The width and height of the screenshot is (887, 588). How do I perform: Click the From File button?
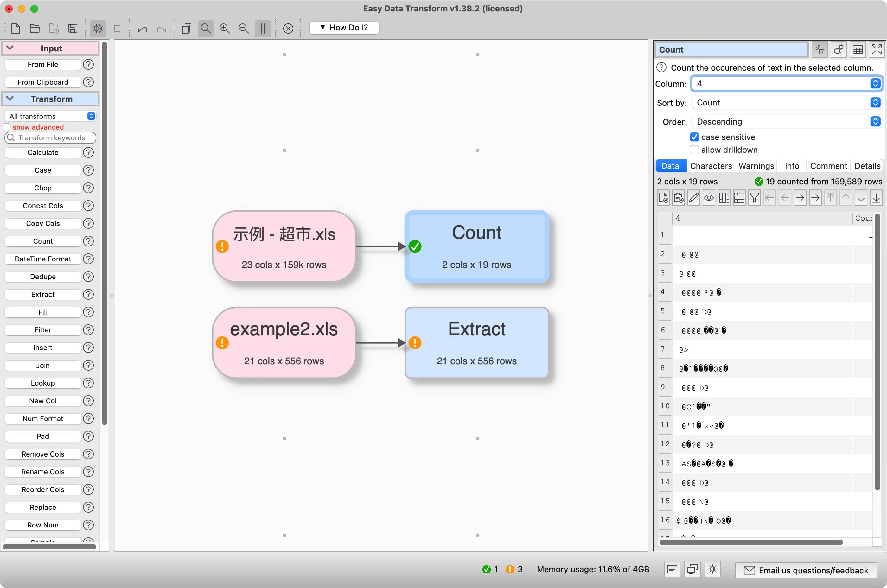point(43,65)
